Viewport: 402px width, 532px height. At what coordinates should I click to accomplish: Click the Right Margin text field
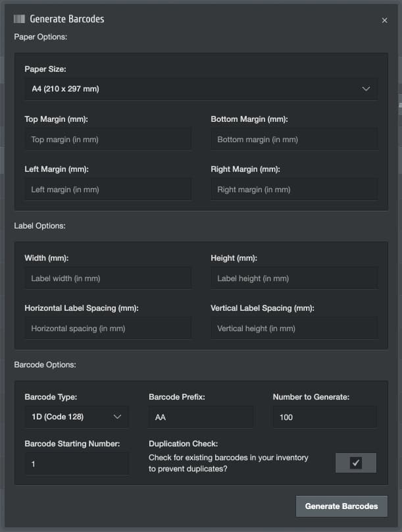click(x=294, y=190)
